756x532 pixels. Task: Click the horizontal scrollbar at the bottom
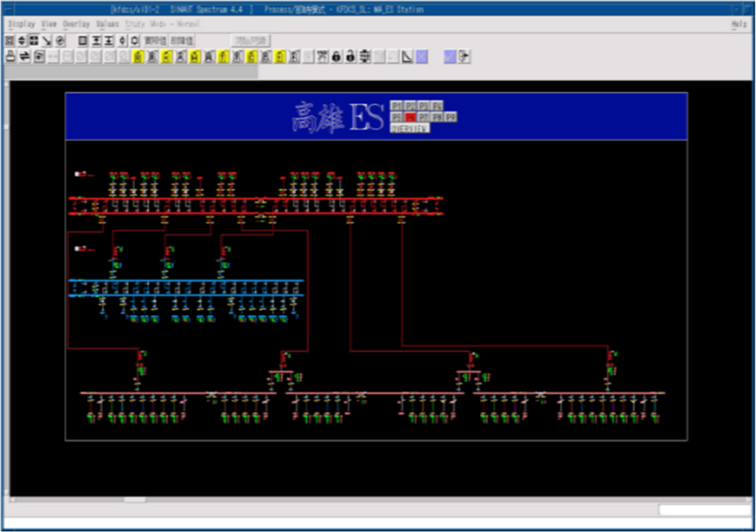134,499
